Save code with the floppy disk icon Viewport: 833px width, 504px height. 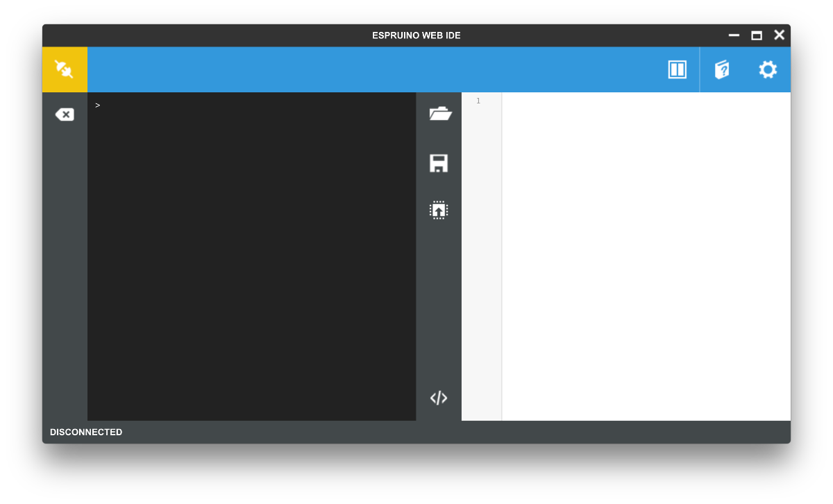coord(439,163)
